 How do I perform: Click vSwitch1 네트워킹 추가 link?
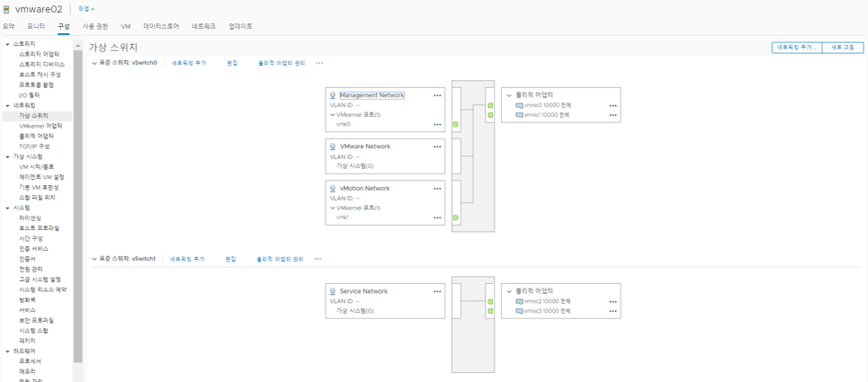coord(187,259)
